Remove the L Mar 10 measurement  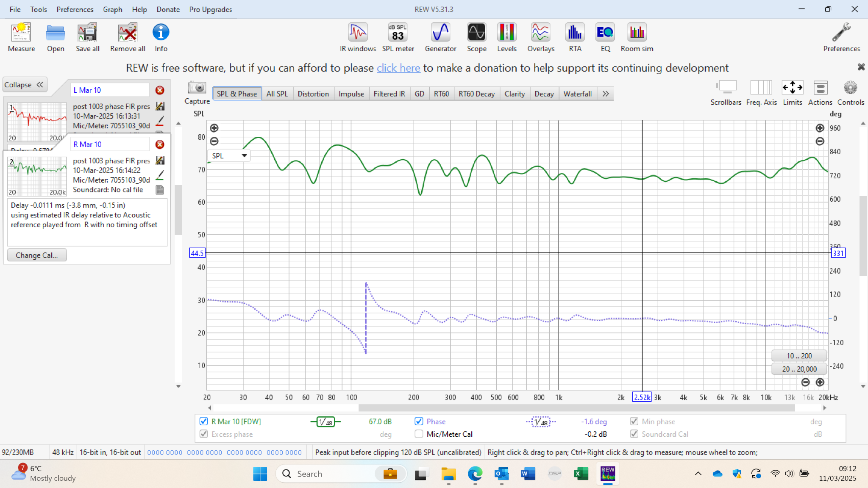pos(160,90)
